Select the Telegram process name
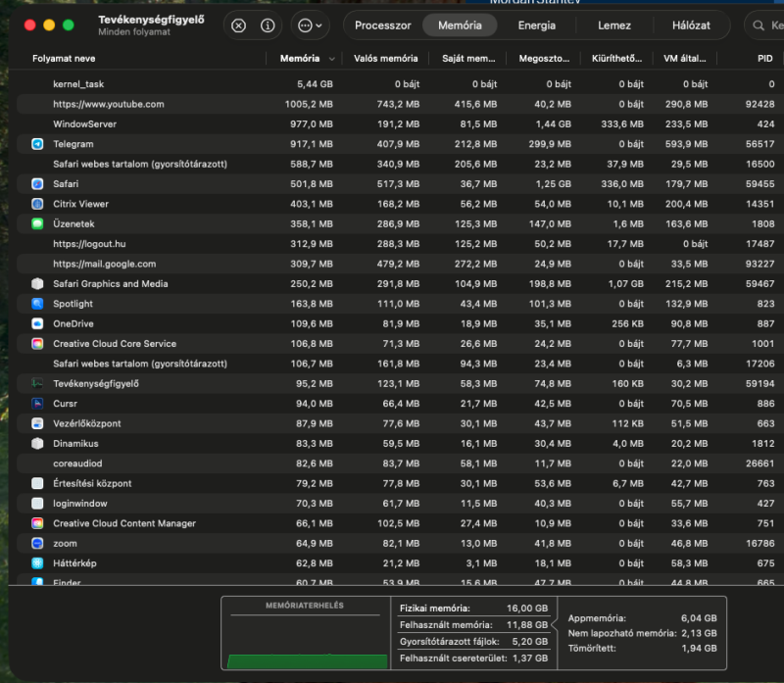This screenshot has height=683, width=784. [73, 144]
